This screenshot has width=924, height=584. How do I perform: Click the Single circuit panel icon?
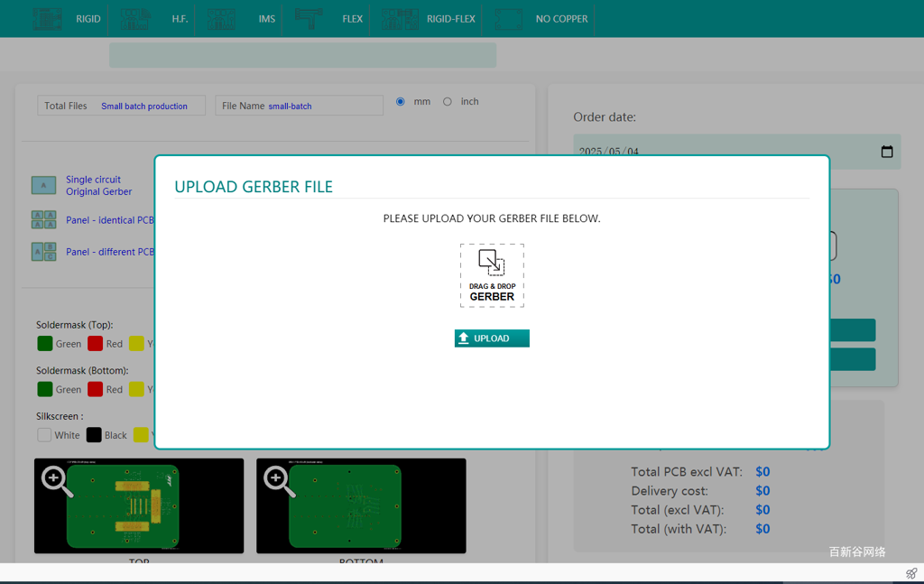(43, 186)
